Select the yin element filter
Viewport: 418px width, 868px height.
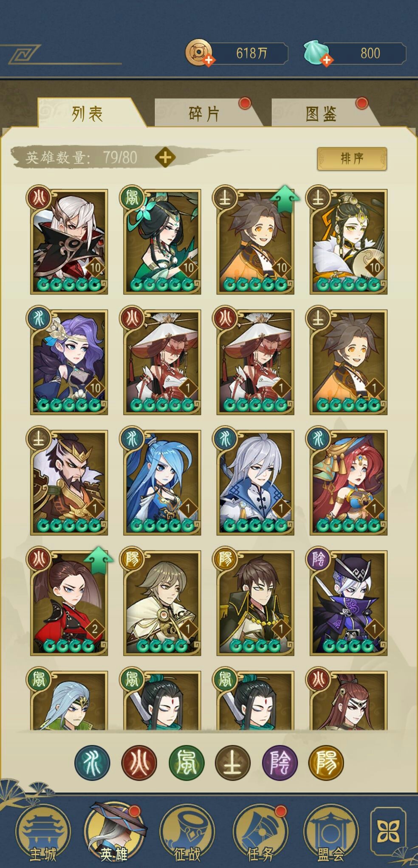(x=280, y=763)
